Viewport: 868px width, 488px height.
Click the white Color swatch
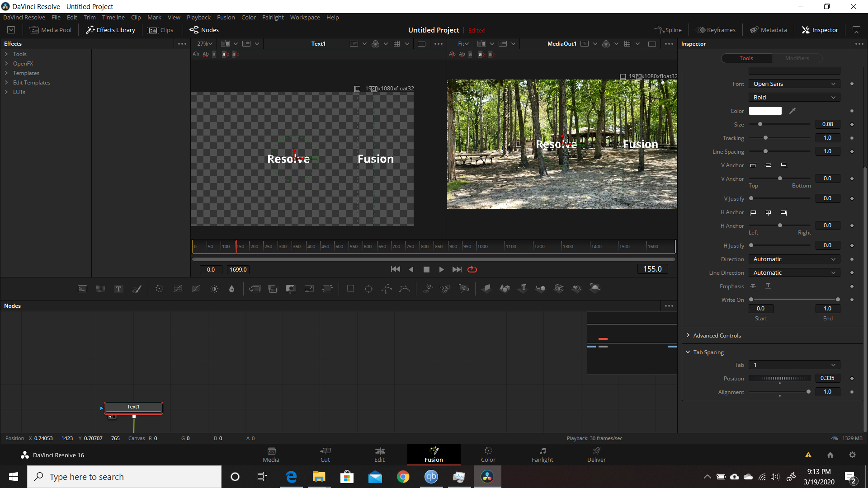[765, 111]
